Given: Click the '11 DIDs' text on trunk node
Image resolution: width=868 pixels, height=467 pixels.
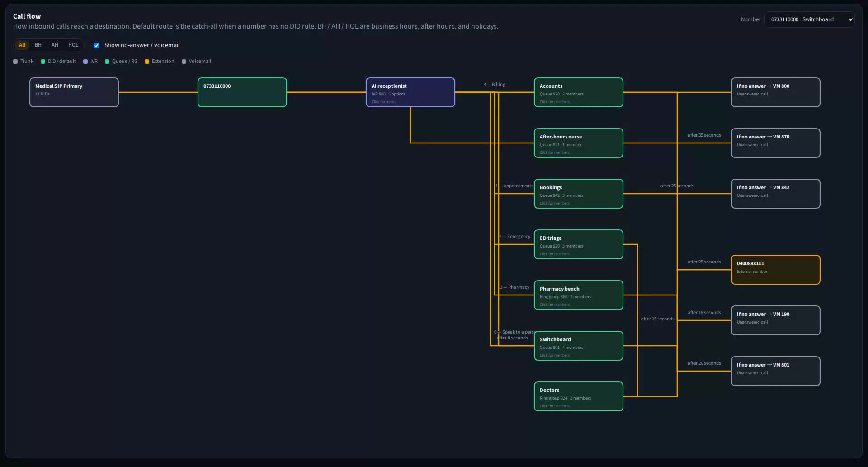Looking at the screenshot, I should (x=42, y=94).
